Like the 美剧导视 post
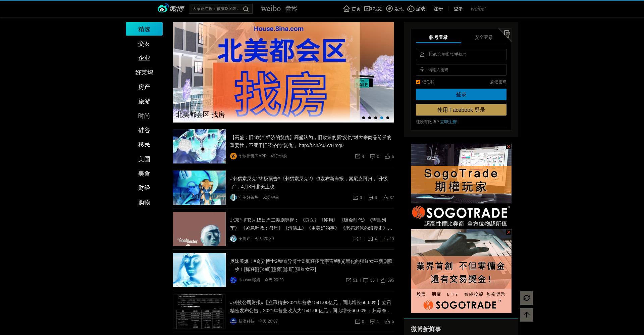Image resolution: width=644 pixels, height=335 pixels. (385, 239)
